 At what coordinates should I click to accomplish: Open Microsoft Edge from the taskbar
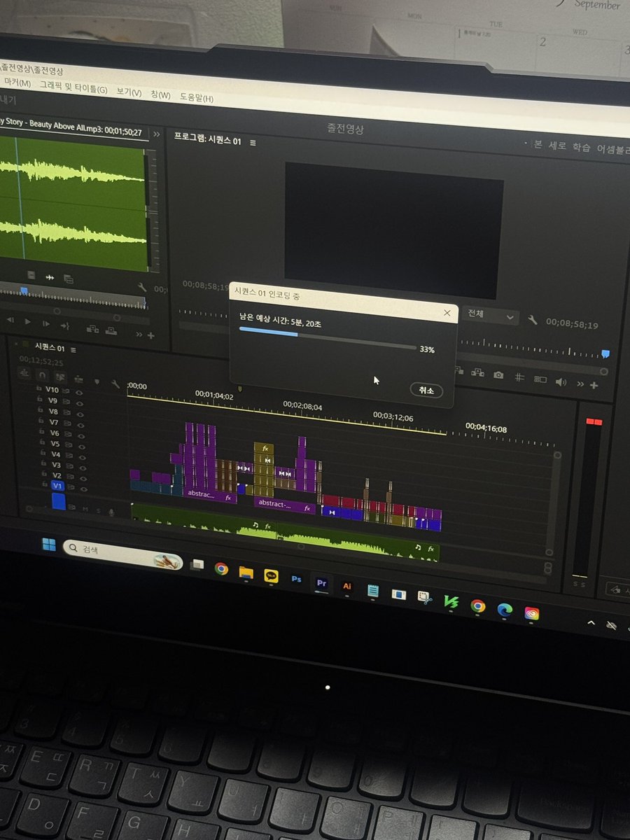click(x=505, y=610)
